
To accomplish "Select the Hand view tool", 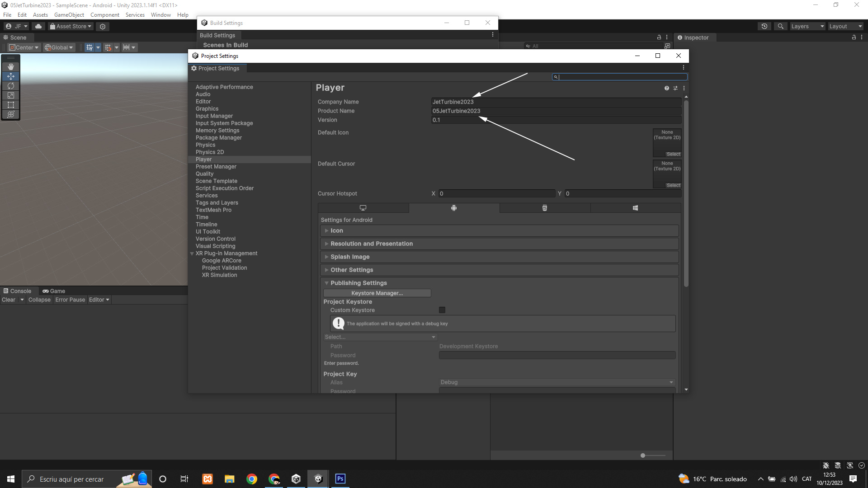I will click(x=11, y=67).
